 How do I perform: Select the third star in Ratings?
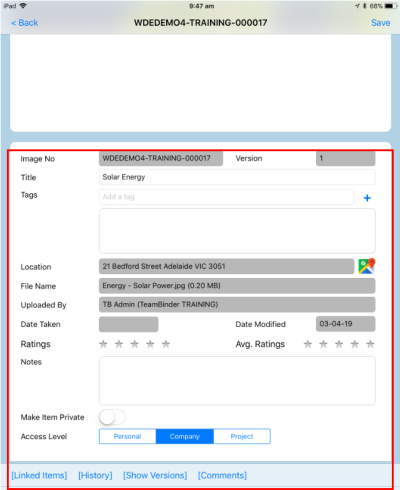click(x=135, y=344)
